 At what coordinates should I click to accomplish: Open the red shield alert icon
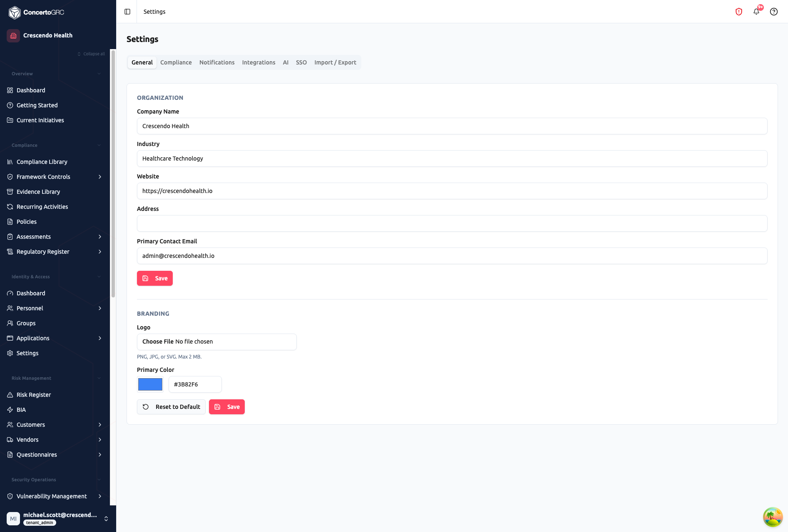pos(739,12)
